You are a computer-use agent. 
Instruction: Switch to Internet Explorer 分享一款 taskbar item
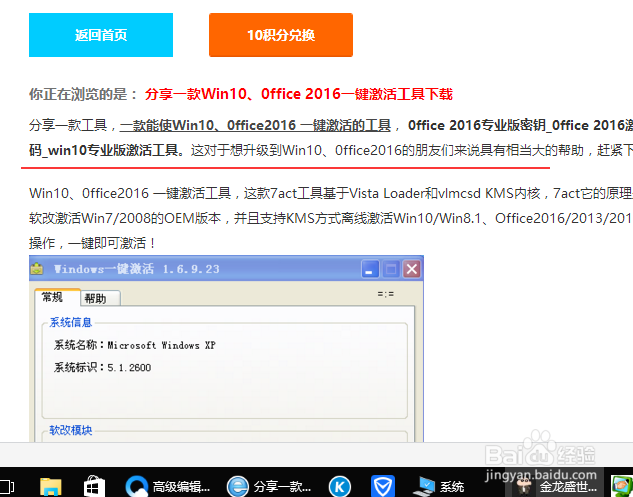pos(269,486)
